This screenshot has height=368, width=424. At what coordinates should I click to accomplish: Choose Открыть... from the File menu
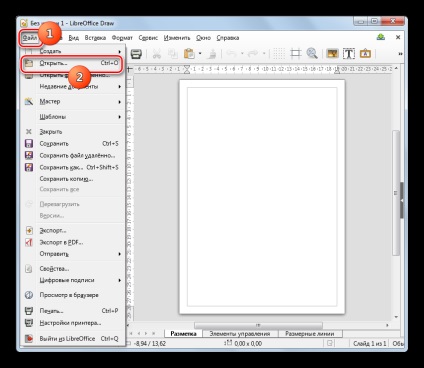tap(72, 63)
